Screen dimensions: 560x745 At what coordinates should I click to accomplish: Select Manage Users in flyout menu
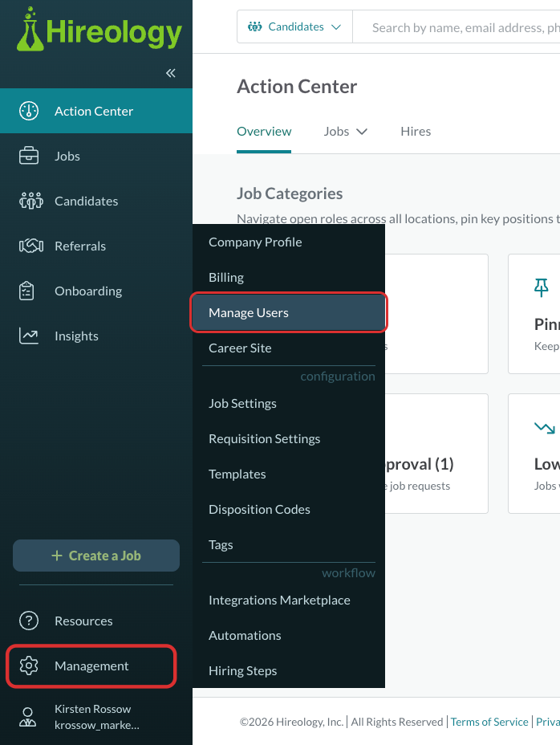[x=289, y=312]
